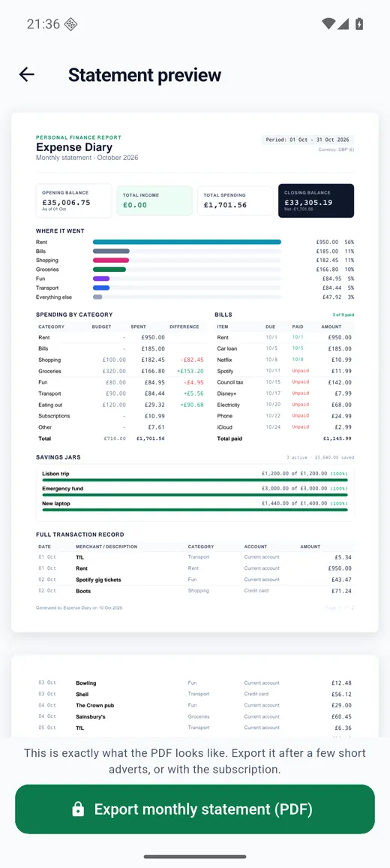Screen dimensions: 390x868
Task: Tap the Council tax bill row
Action: (284, 382)
